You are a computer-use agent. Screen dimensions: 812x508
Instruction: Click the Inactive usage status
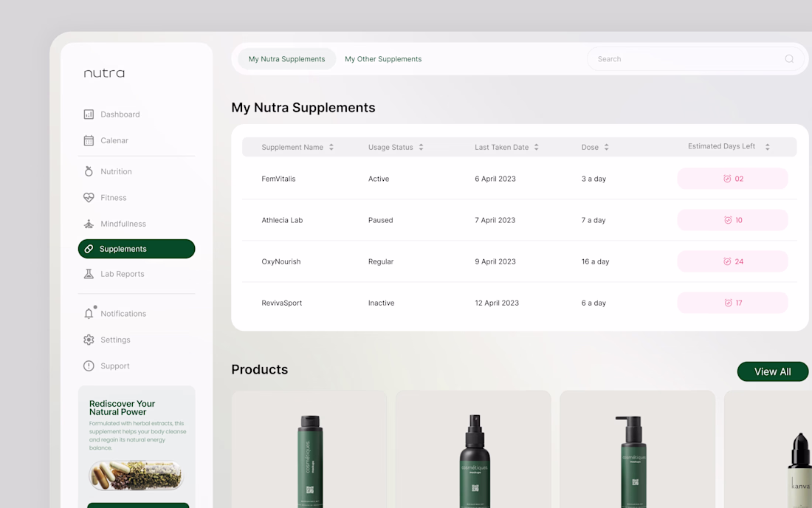(381, 303)
